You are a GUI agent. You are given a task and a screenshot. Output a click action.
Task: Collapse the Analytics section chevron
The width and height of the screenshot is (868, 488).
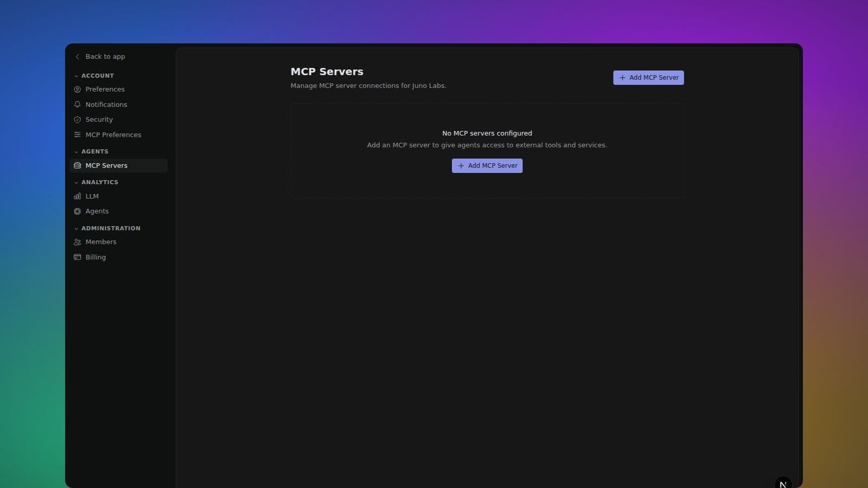coord(76,183)
